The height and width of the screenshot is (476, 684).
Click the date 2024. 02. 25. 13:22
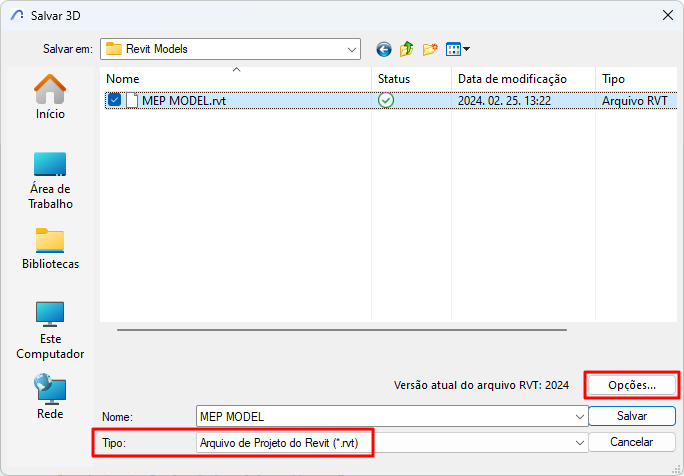pos(504,101)
